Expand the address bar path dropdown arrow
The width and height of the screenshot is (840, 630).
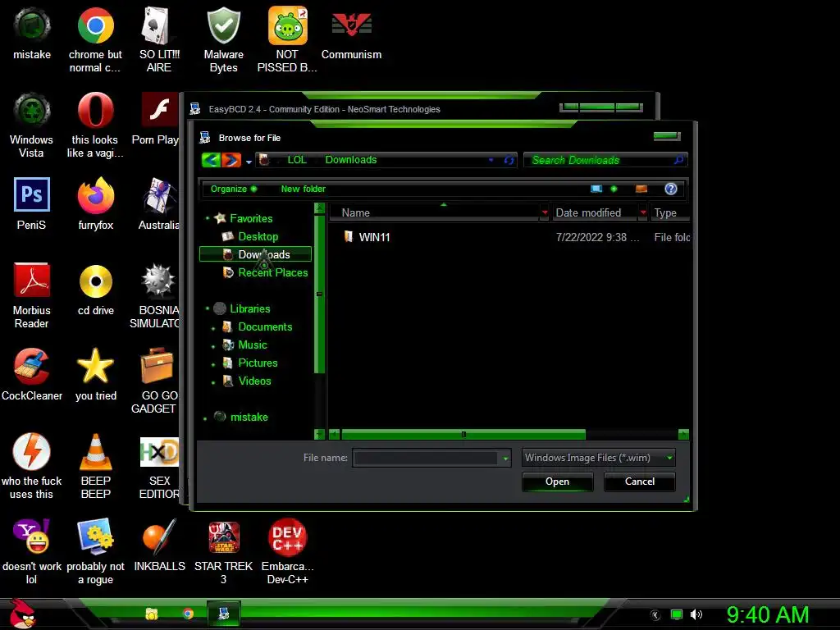pos(491,160)
